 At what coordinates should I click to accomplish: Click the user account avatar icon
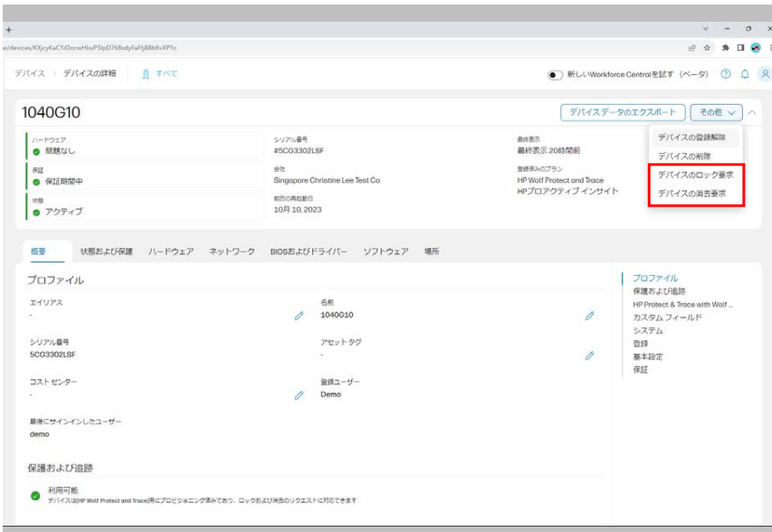point(765,74)
